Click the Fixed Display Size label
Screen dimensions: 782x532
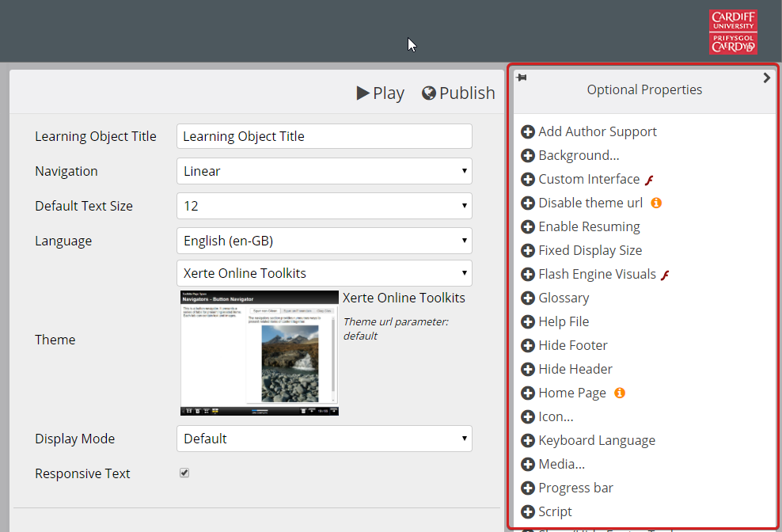(x=590, y=250)
